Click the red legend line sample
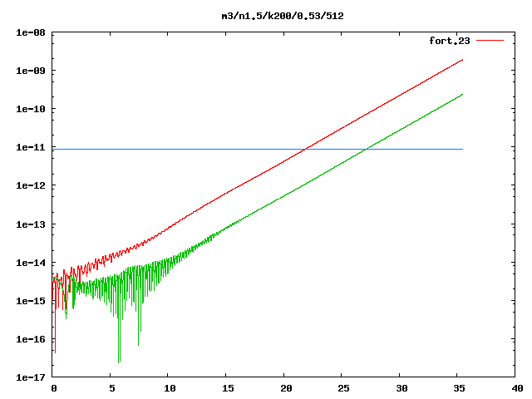The image size is (532, 399). (490, 41)
